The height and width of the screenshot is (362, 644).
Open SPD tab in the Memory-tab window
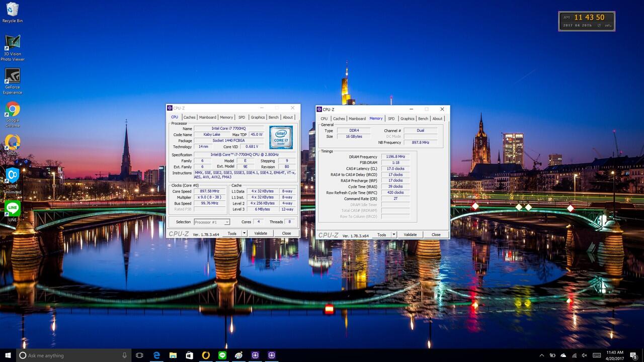pos(391,119)
